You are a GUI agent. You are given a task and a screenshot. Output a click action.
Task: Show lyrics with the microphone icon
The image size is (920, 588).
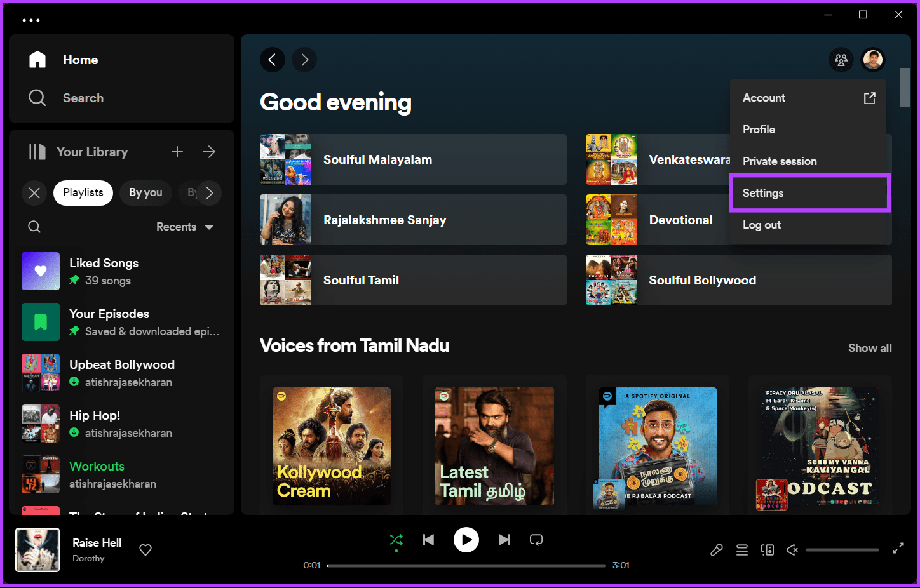(717, 550)
